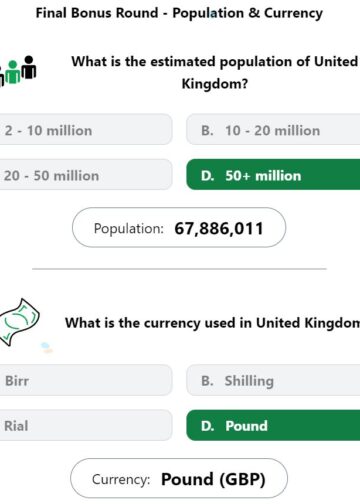Click the people population icon
Viewport: 360px width, 504px height.
[x=18, y=71]
